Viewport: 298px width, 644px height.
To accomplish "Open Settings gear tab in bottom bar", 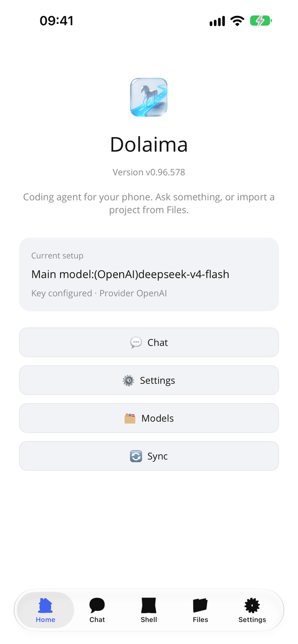I will point(252,606).
